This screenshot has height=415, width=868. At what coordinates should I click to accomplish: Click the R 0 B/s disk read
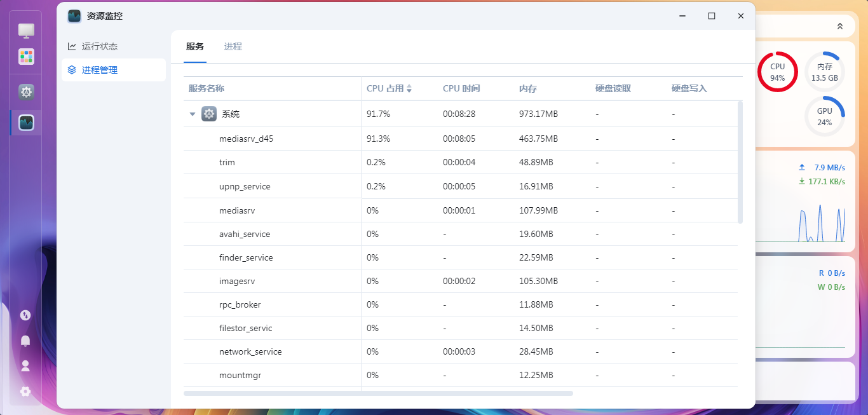[x=832, y=273]
